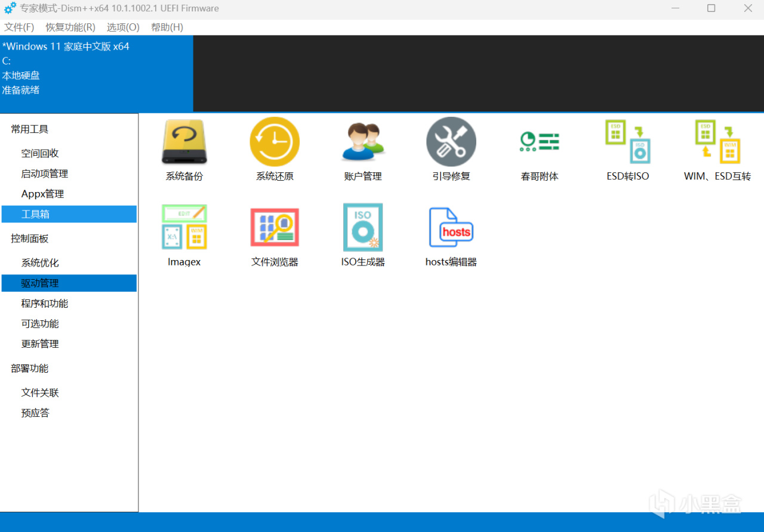Open the 系统备份 system backup tool
Screen dimensions: 764x532
click(x=184, y=149)
